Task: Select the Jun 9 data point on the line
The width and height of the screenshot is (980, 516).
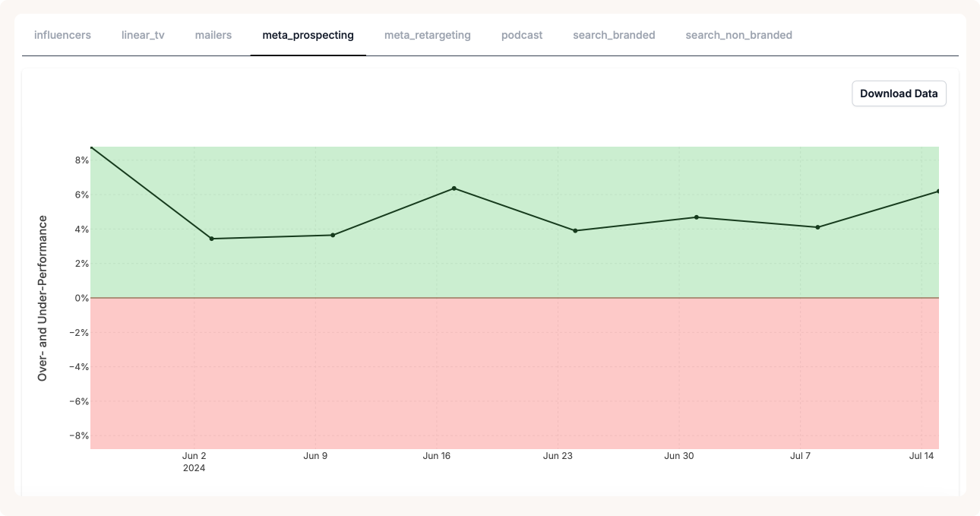Action: pos(333,235)
